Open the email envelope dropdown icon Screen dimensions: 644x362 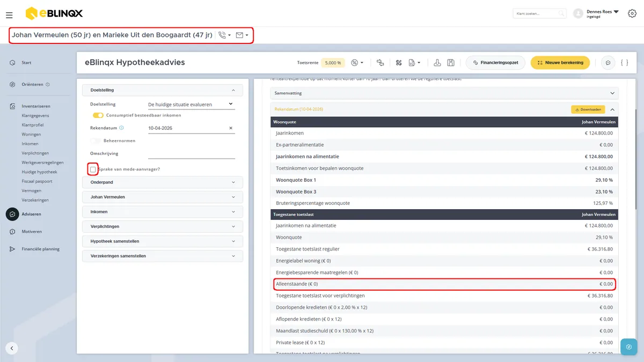click(x=242, y=35)
